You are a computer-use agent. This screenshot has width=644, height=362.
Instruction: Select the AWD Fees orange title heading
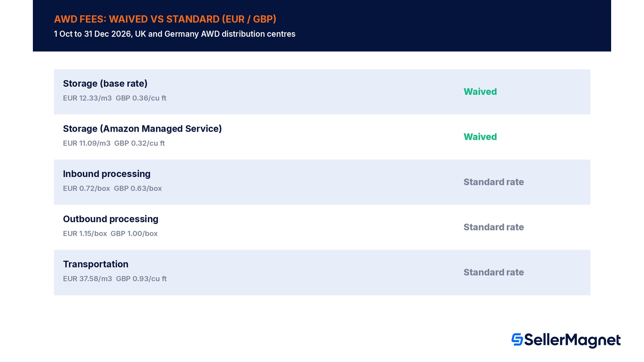165,19
